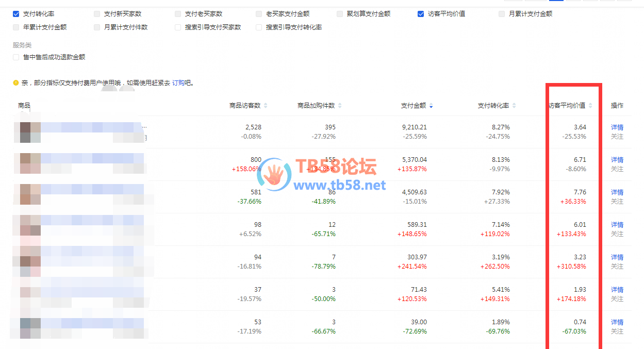
Task: Check the 搜索引导支付转化率 option
Action: pos(259,27)
